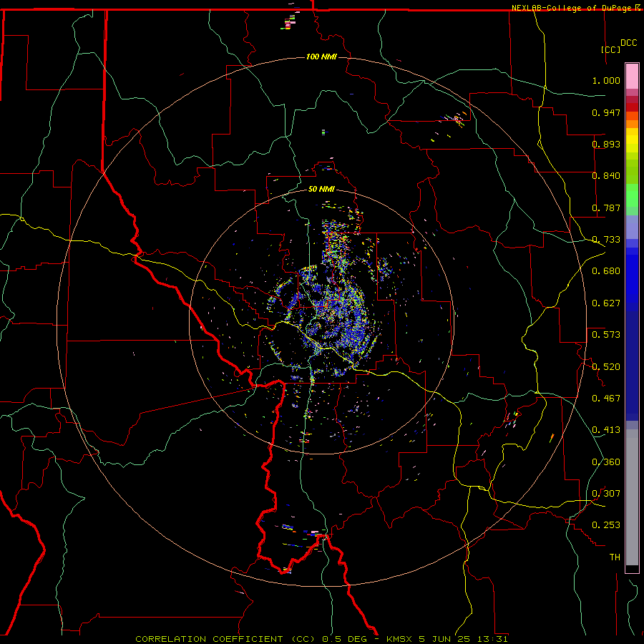The width and height of the screenshot is (644, 644).
Task: Click the 50 NMI range ring label
Action: [x=321, y=190]
